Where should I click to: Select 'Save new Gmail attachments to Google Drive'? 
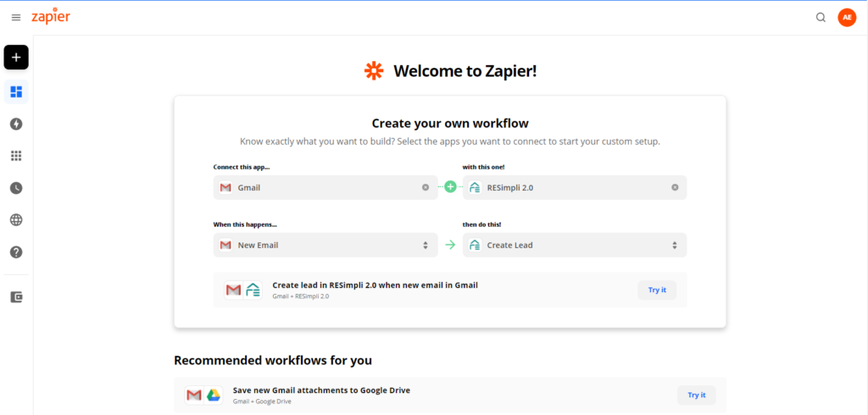pyautogui.click(x=321, y=390)
